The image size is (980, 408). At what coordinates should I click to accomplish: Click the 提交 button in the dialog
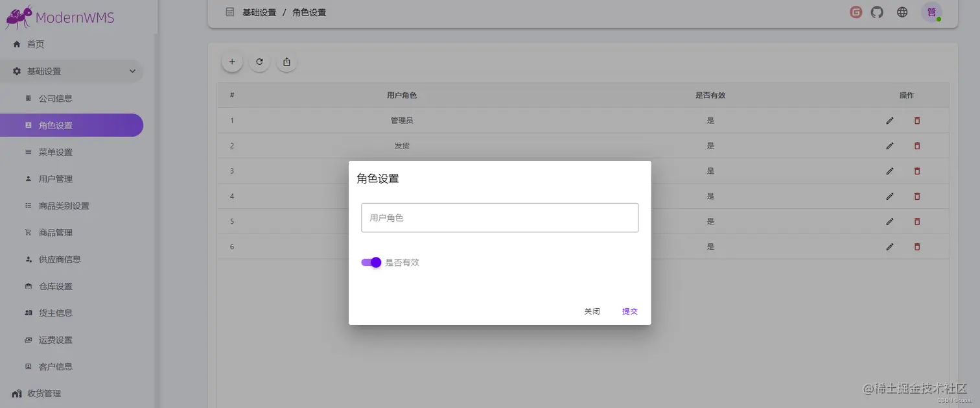(629, 311)
